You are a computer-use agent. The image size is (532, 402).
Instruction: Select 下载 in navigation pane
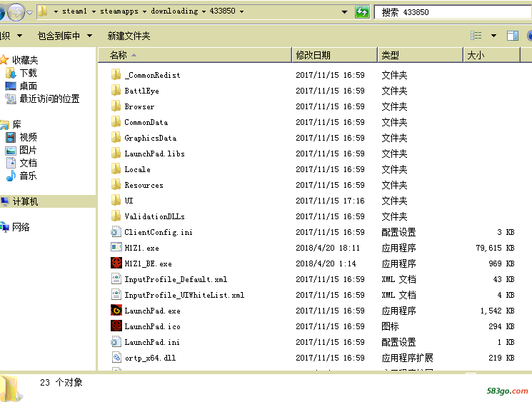click(28, 73)
